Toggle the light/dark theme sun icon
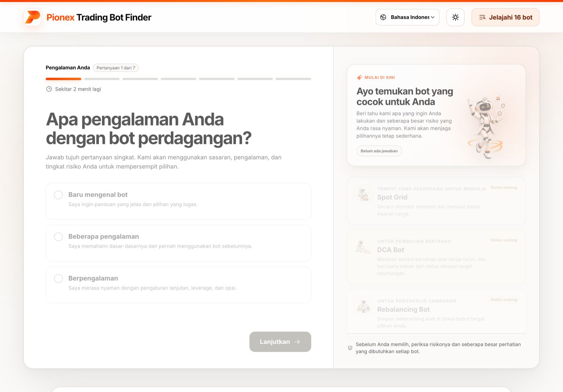Screen dimensions: 563x392 pos(455,17)
